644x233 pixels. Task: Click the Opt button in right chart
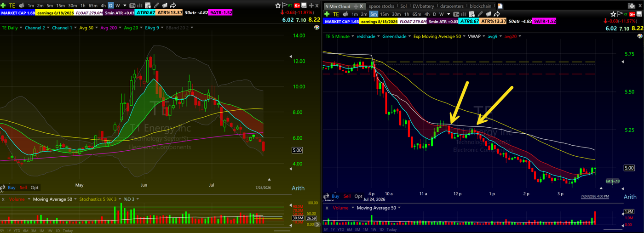(358, 196)
